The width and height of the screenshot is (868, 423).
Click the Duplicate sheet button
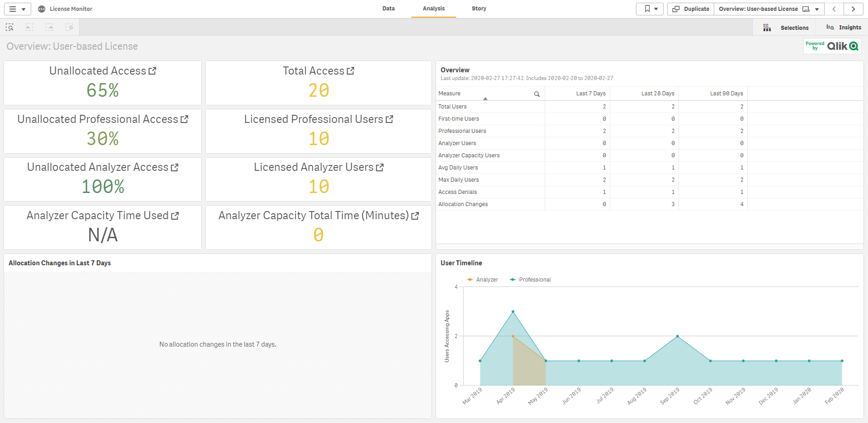point(691,9)
